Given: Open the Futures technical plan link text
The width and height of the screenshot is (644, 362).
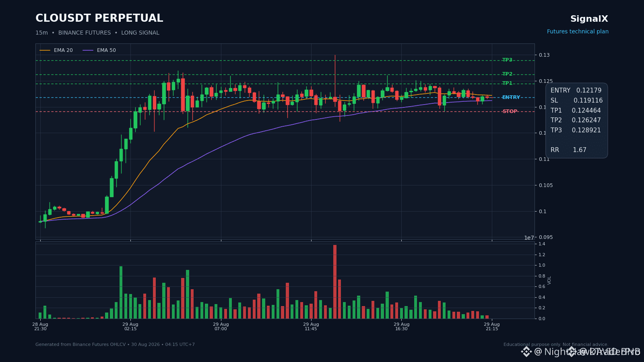Looking at the screenshot, I should (578, 32).
